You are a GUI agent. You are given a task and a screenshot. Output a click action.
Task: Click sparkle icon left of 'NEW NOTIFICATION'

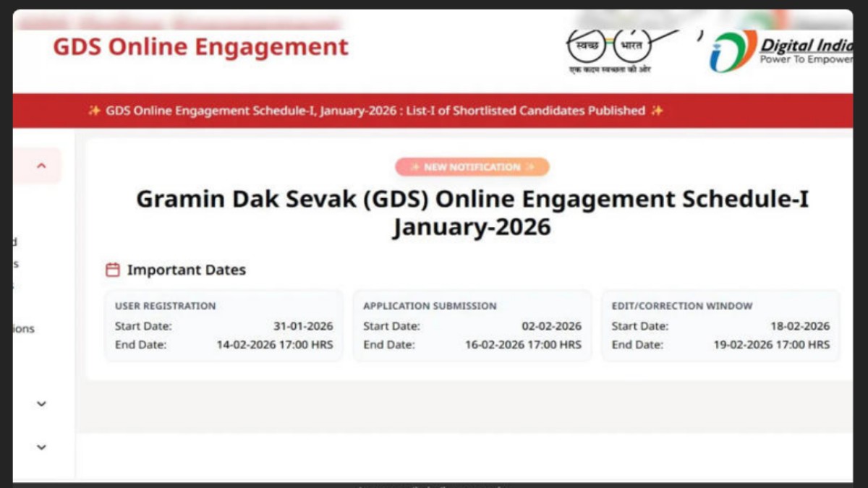click(x=414, y=167)
